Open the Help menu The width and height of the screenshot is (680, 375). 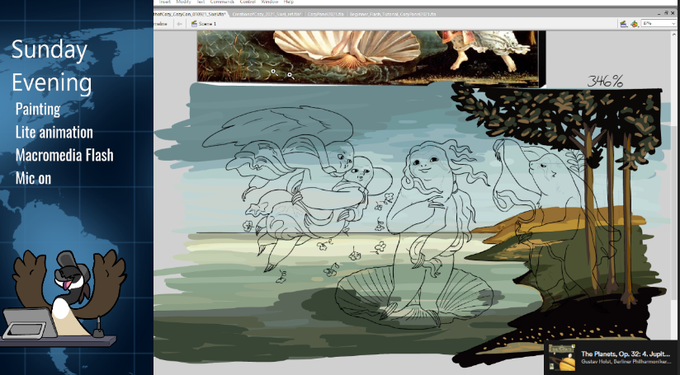pyautogui.click(x=288, y=2)
